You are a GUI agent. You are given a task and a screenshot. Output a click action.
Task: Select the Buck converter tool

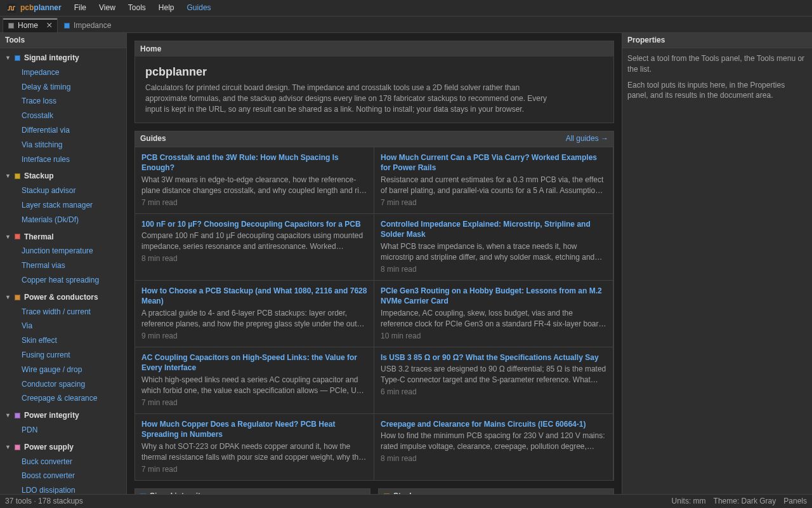point(47,462)
